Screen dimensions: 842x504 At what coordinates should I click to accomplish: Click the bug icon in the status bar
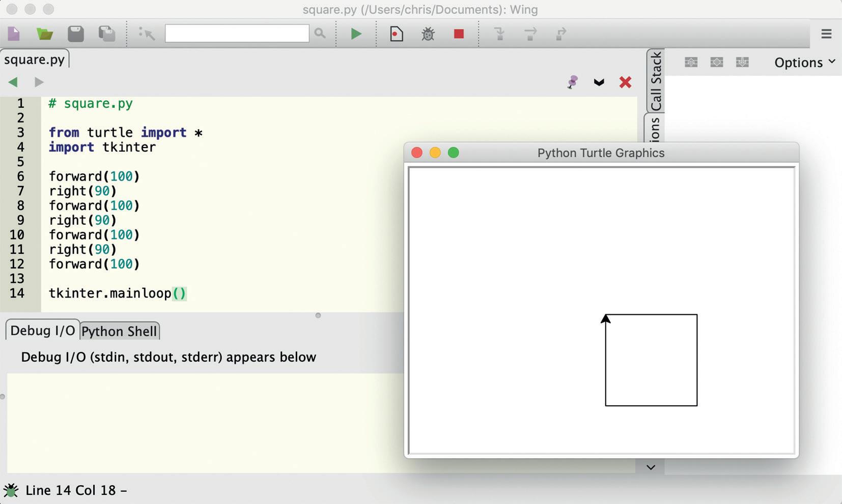coord(11,490)
